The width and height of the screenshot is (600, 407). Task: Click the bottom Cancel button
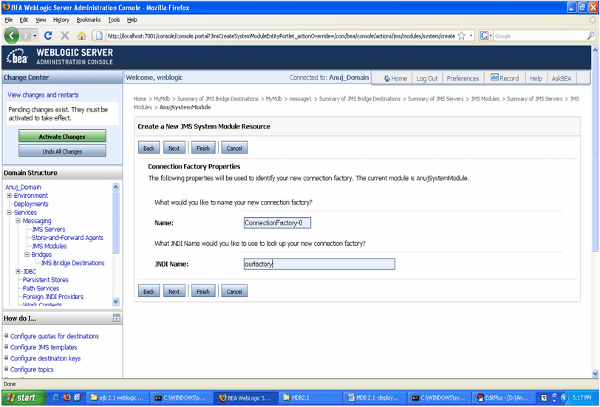[x=234, y=291]
